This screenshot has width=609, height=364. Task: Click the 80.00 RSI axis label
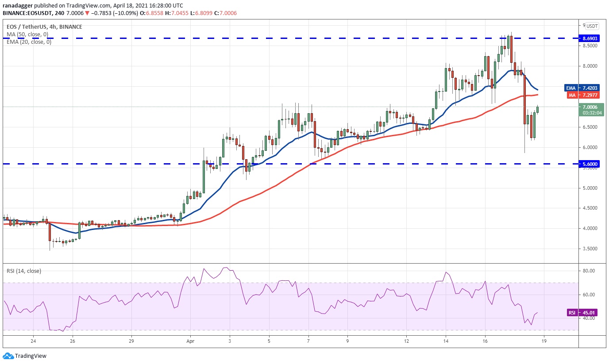[x=588, y=271]
